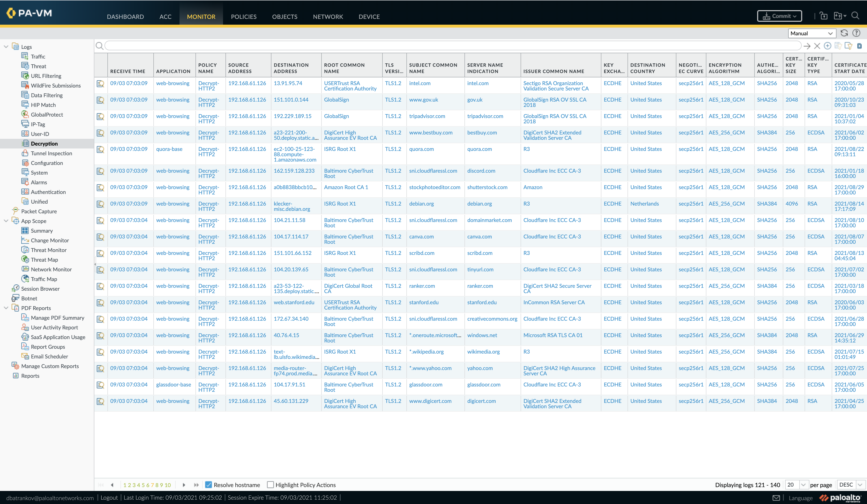The width and height of the screenshot is (867, 504).
Task: Clear the filter with X icon
Action: coord(817,46)
